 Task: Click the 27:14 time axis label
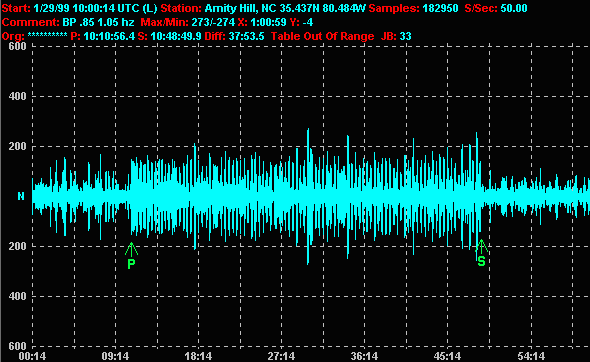[x=281, y=356]
